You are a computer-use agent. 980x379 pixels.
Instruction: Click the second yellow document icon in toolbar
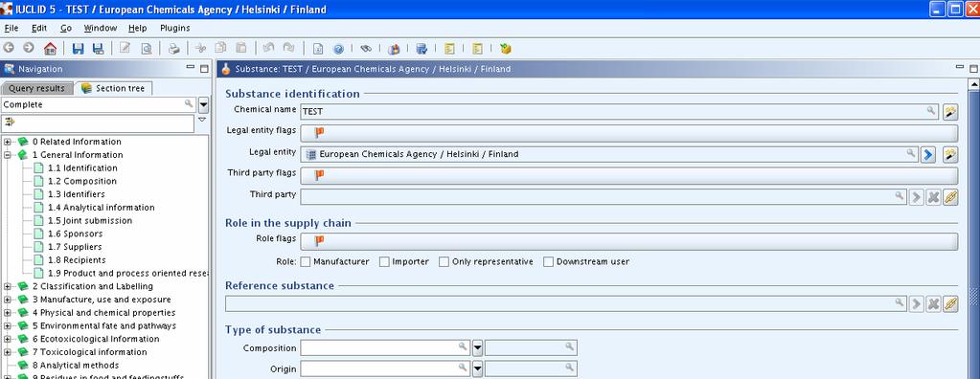coord(477,48)
